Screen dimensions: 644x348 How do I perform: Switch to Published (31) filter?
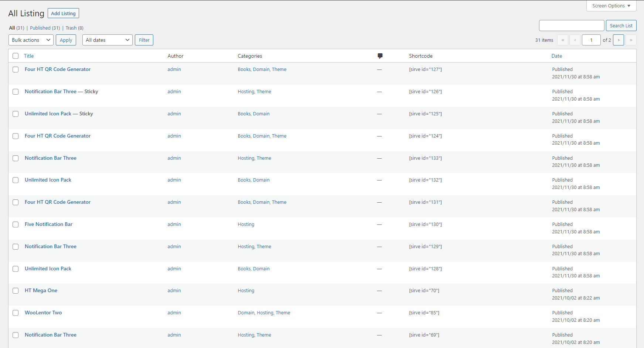45,28
